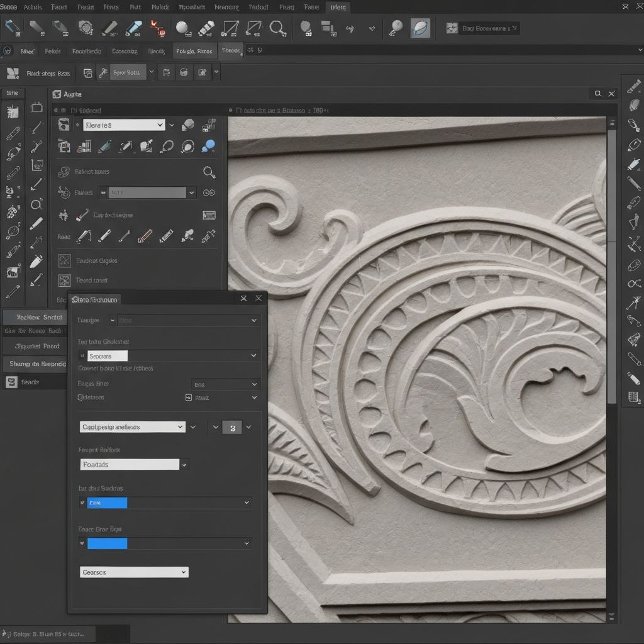Click the Ulorg menu in the menu bar

coord(338,7)
